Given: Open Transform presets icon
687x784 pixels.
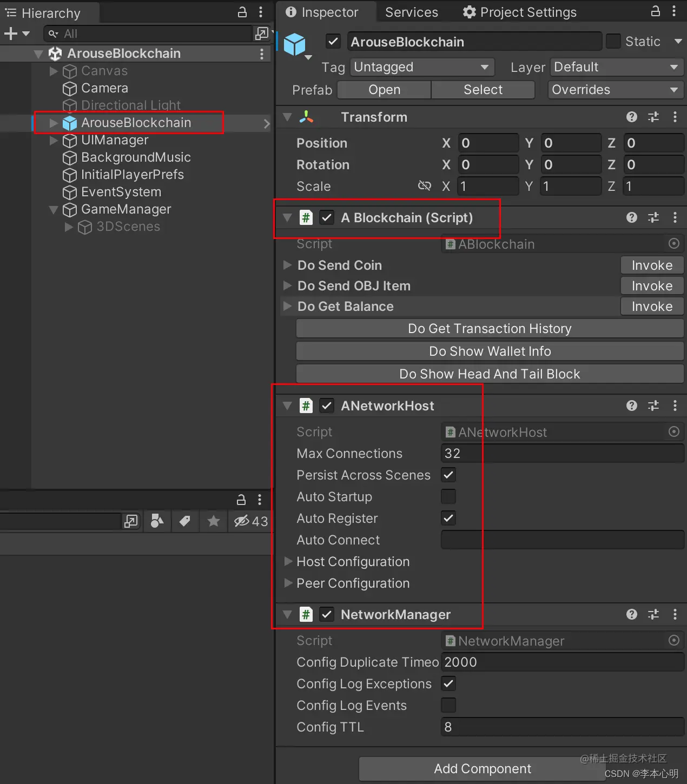Looking at the screenshot, I should pos(653,117).
